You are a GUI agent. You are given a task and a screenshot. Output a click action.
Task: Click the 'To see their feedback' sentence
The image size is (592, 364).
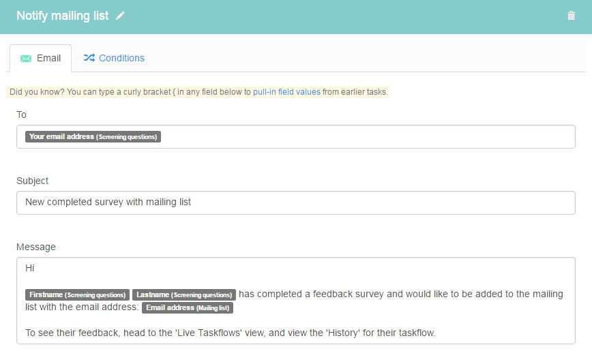(x=231, y=333)
